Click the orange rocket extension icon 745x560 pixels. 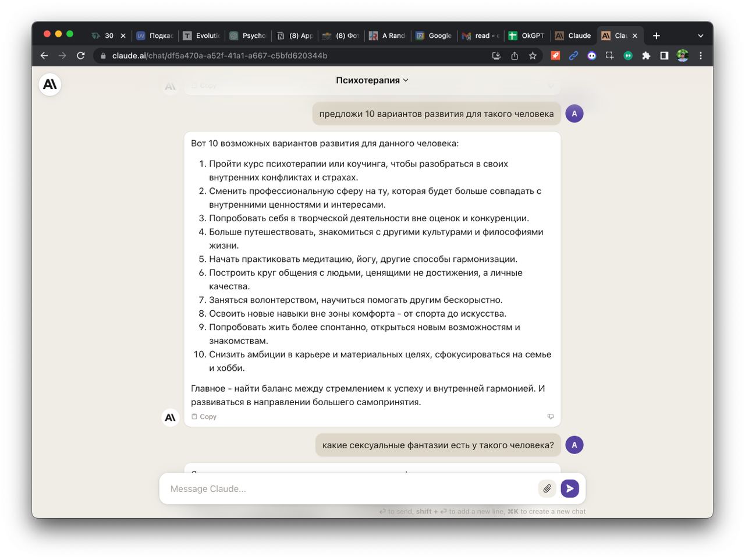555,56
